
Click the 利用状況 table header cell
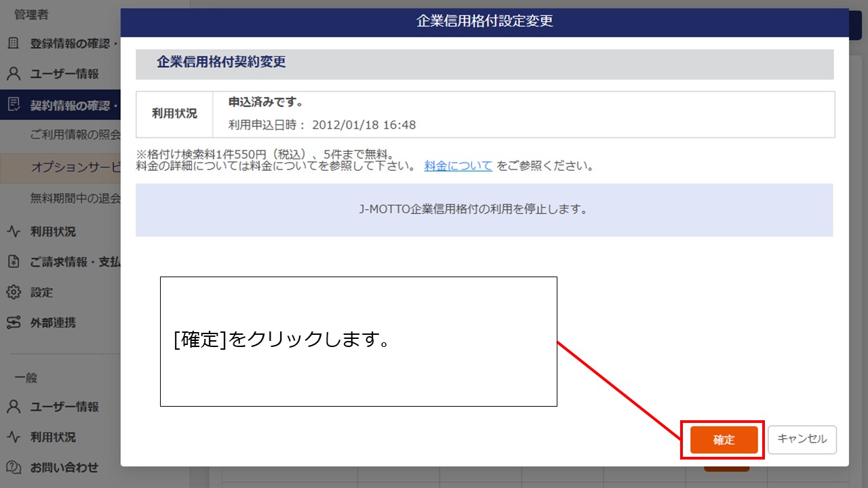174,114
